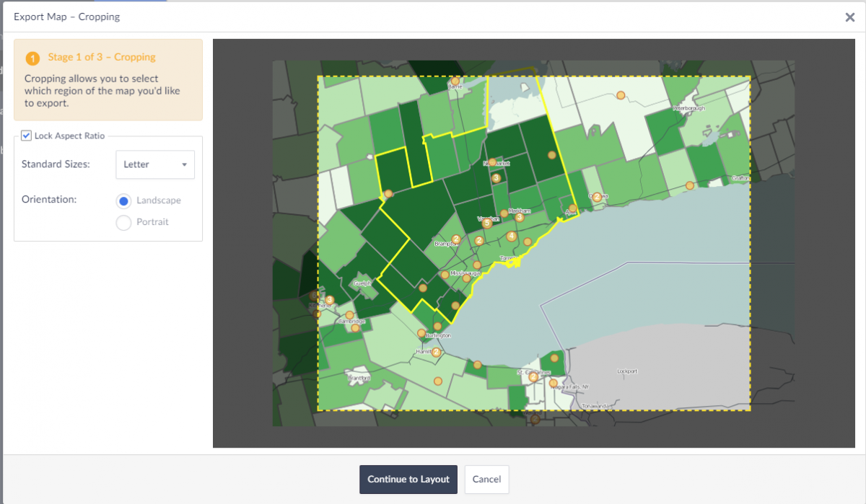Click the Guelph label on the map
The height and width of the screenshot is (504, 866).
coord(361,283)
